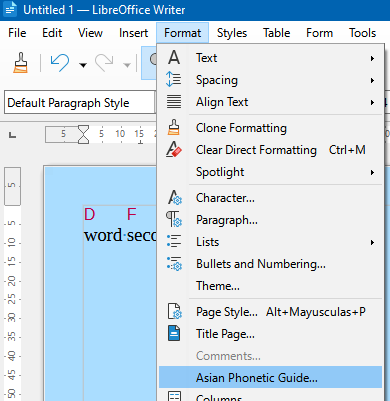The image size is (390, 401).
Task: Click the LibreOffice Writer document icon in title bar
Action: pos(10,9)
